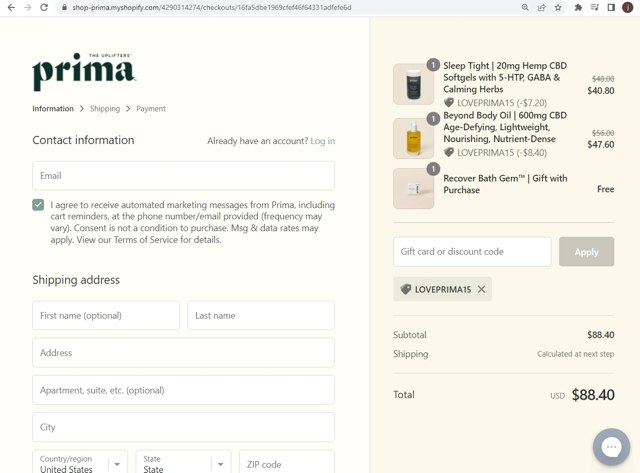Click the Gift card or discount code field
Viewport: 640px width, 473px height.
point(472,252)
